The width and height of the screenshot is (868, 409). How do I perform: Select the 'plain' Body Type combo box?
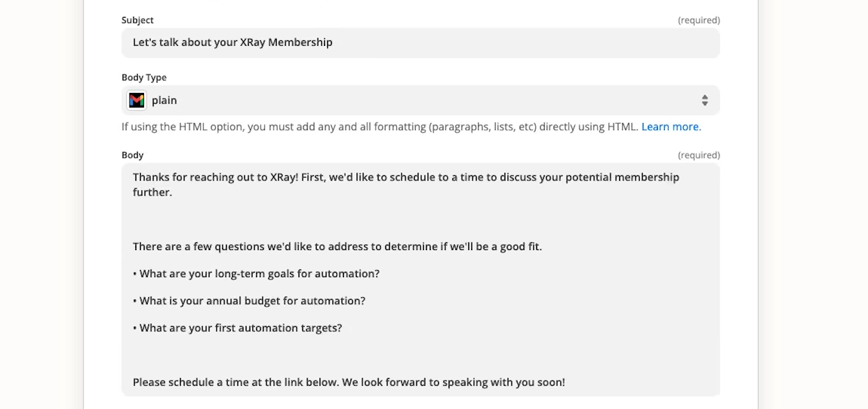pos(420,101)
